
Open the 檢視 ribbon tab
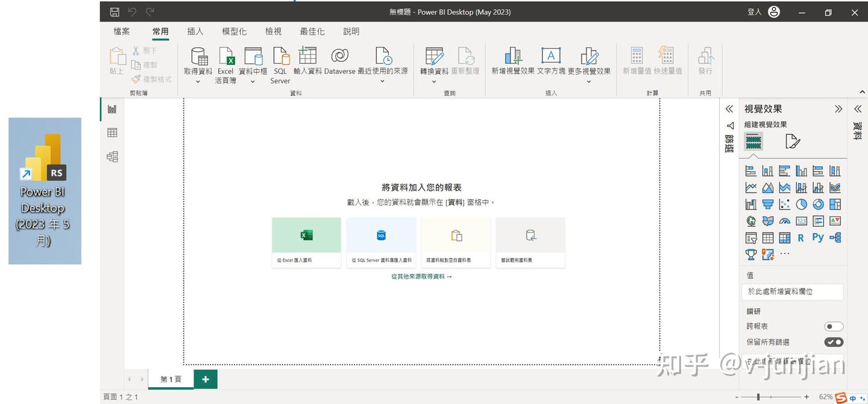pyautogui.click(x=273, y=31)
